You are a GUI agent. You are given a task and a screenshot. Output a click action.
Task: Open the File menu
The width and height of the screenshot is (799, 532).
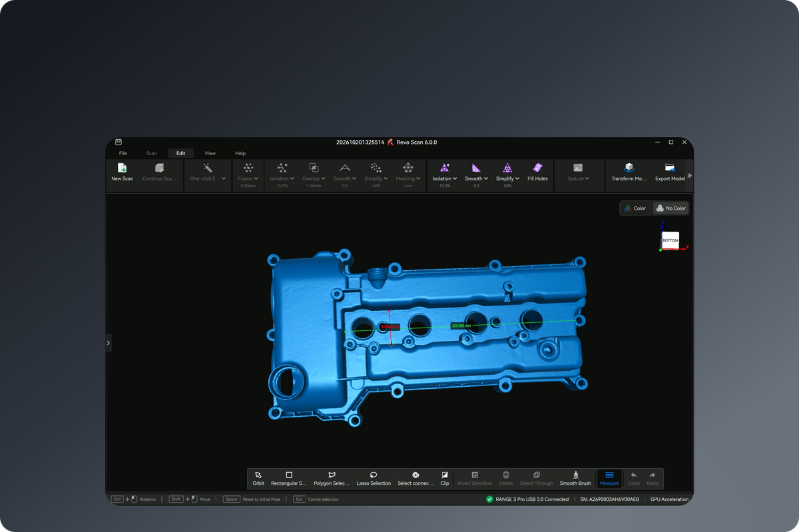coord(123,153)
